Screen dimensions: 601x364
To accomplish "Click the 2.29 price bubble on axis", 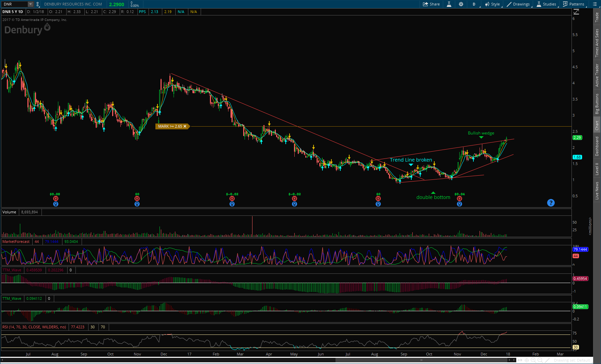I will (577, 138).
